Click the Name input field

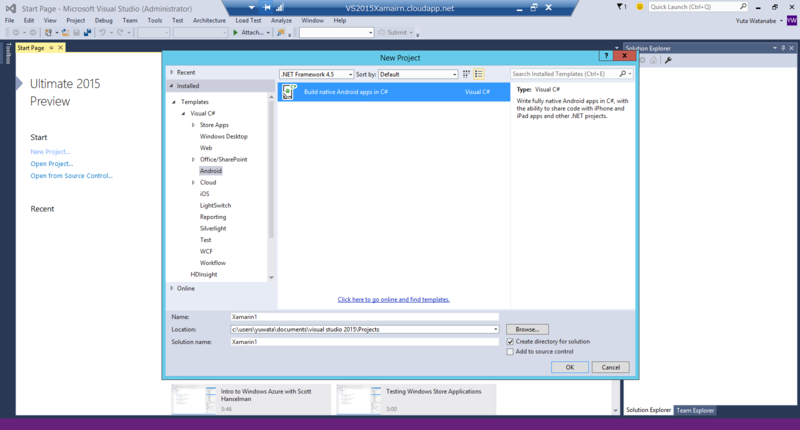tap(364, 317)
